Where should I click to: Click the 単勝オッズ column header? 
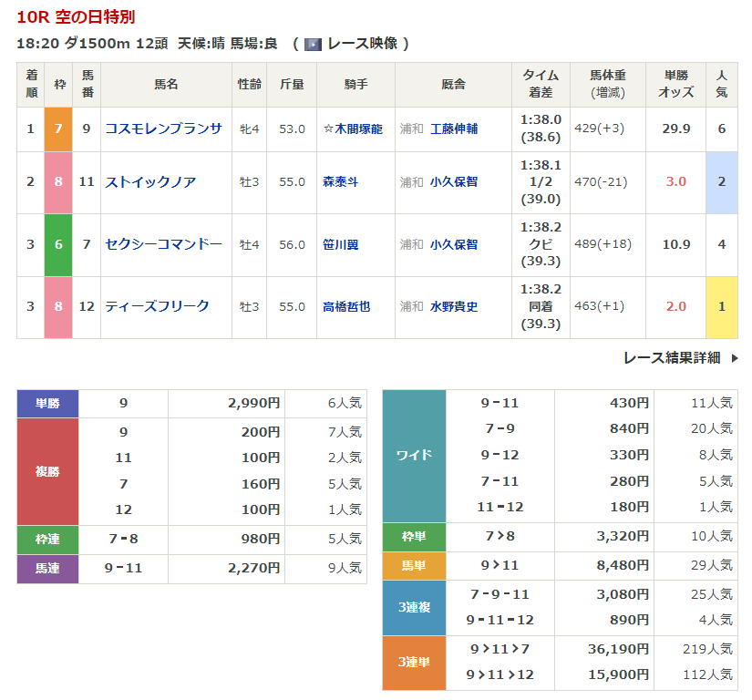tap(675, 84)
